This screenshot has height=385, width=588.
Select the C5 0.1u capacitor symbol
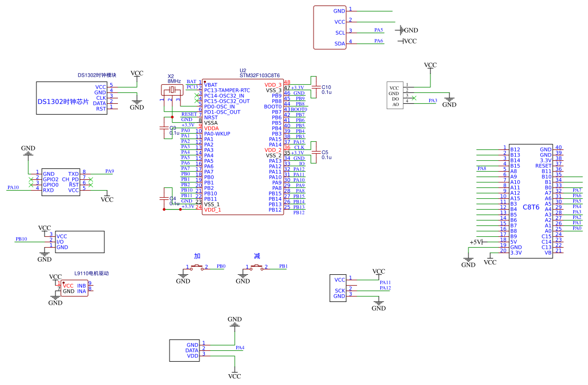point(314,152)
